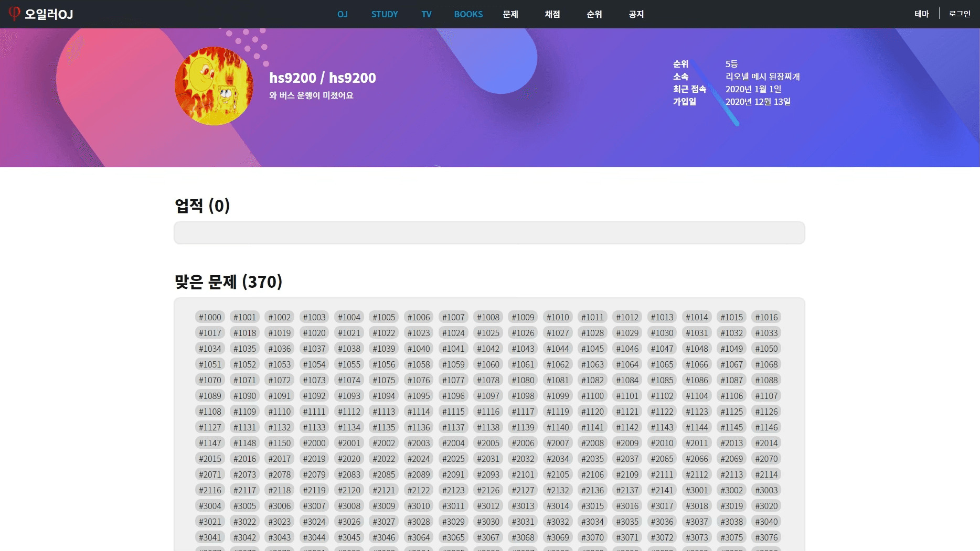980x551 pixels.
Task: Open problem #2014
Action: coord(766,443)
